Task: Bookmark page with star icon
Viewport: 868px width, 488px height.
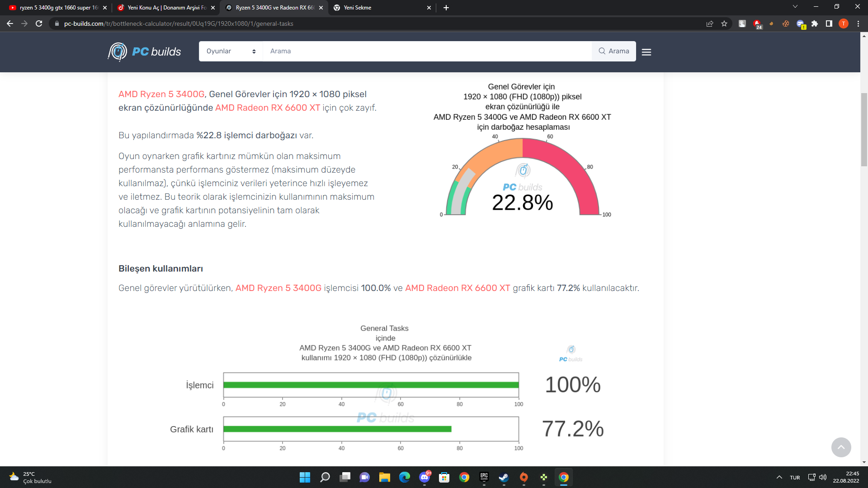Action: click(x=724, y=23)
